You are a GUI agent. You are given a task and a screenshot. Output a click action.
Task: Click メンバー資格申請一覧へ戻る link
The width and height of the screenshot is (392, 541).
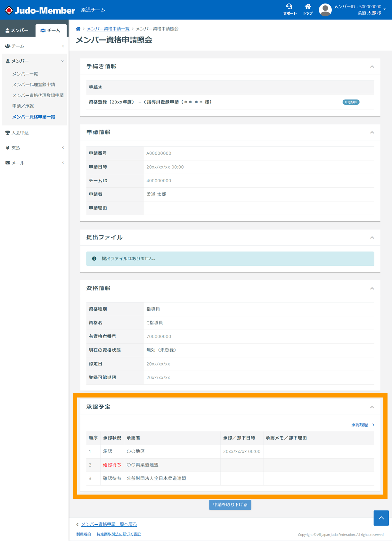pos(109,524)
